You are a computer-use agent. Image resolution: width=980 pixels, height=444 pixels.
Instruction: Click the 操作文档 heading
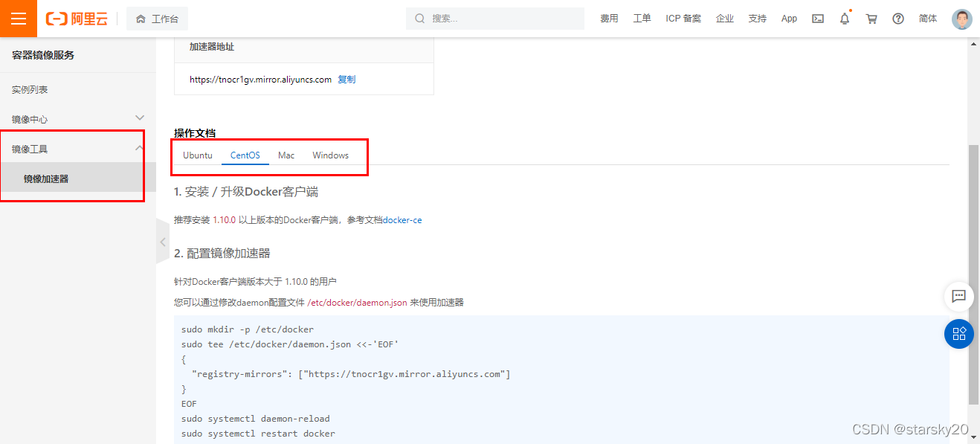[195, 133]
